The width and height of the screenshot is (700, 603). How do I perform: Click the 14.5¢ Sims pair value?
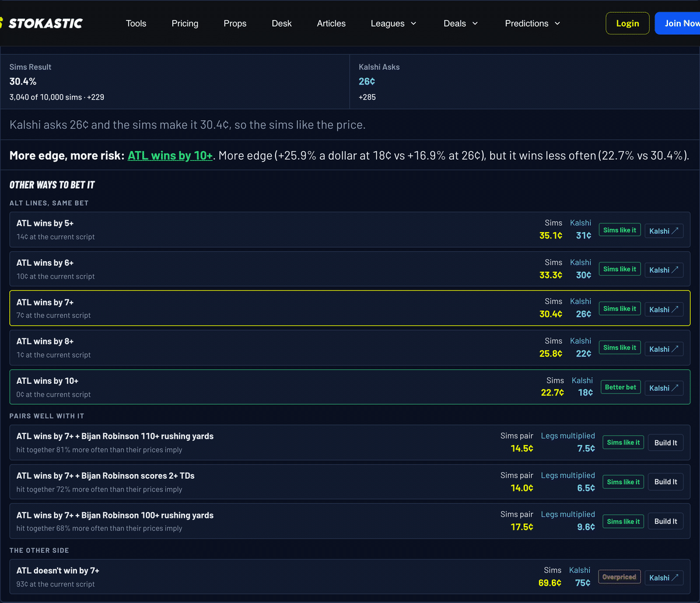[522, 448]
